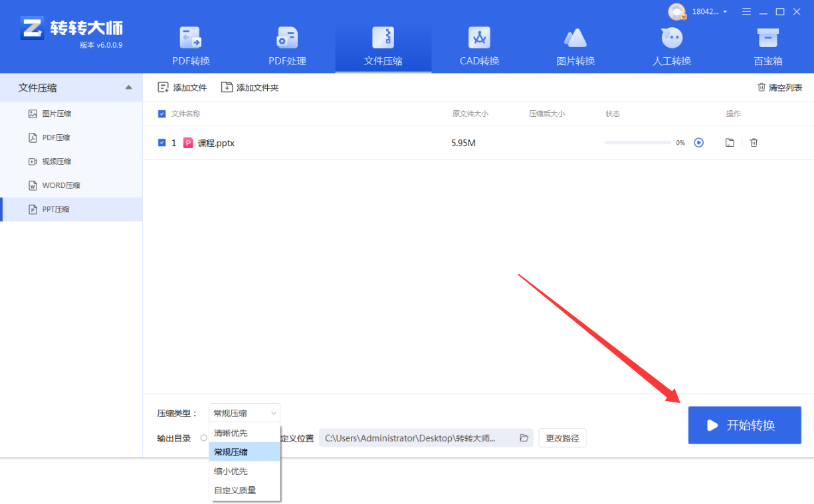The image size is (814, 504).
Task: Switch to PDF处理 tab
Action: pyautogui.click(x=287, y=46)
